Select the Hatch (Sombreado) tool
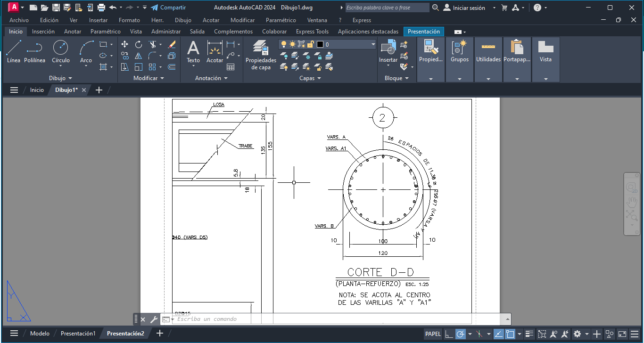 click(x=103, y=67)
